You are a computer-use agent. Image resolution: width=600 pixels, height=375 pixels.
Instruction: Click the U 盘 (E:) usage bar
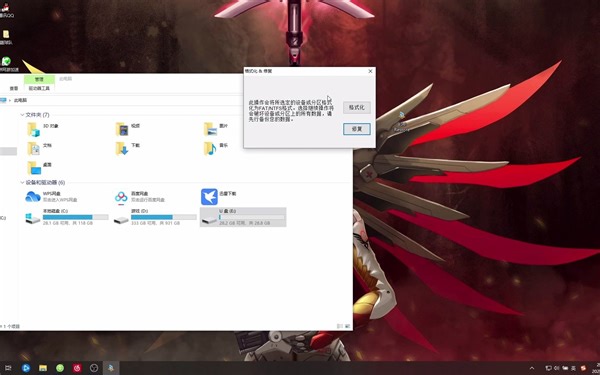[x=252, y=217]
